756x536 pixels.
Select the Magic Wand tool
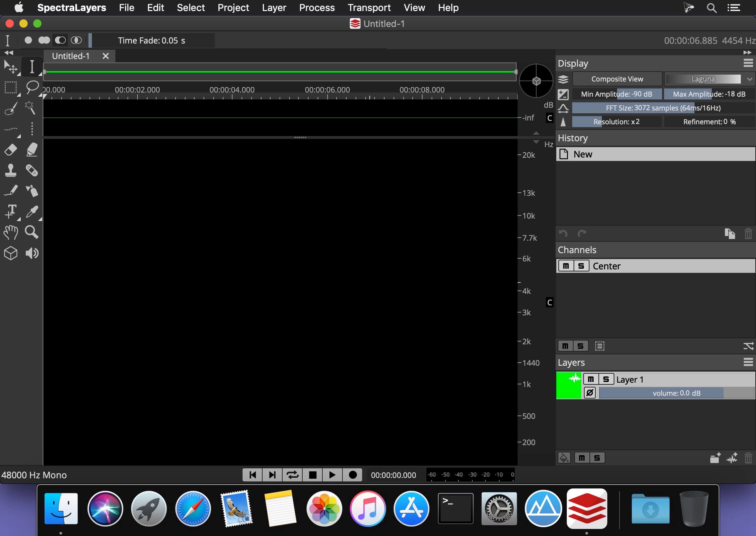click(30, 108)
